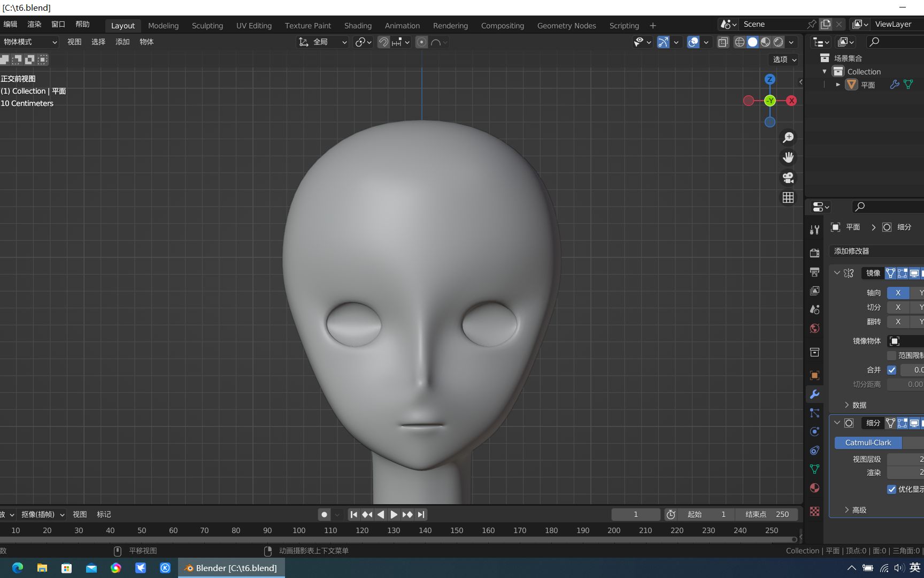Viewport: 924px width, 578px height.
Task: Expand the 平面 object in the outliner
Action: click(x=838, y=85)
